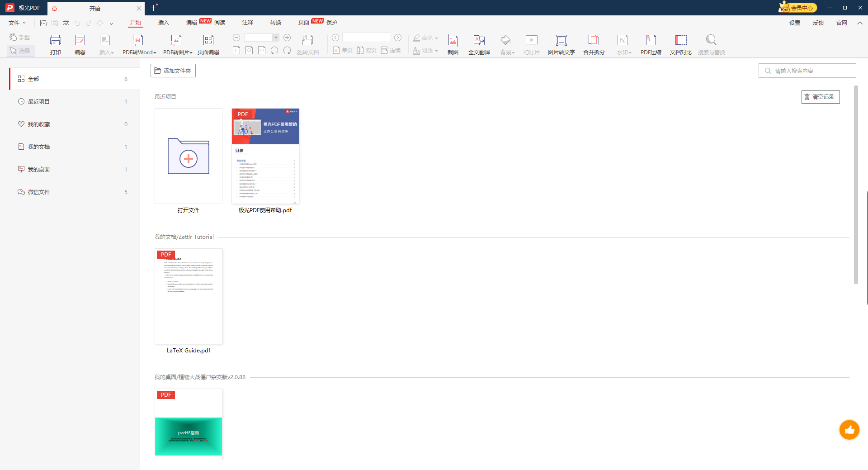Viewport: 868px width, 470px height.
Task: Open the 文件 menu dropdown
Action: click(x=17, y=23)
